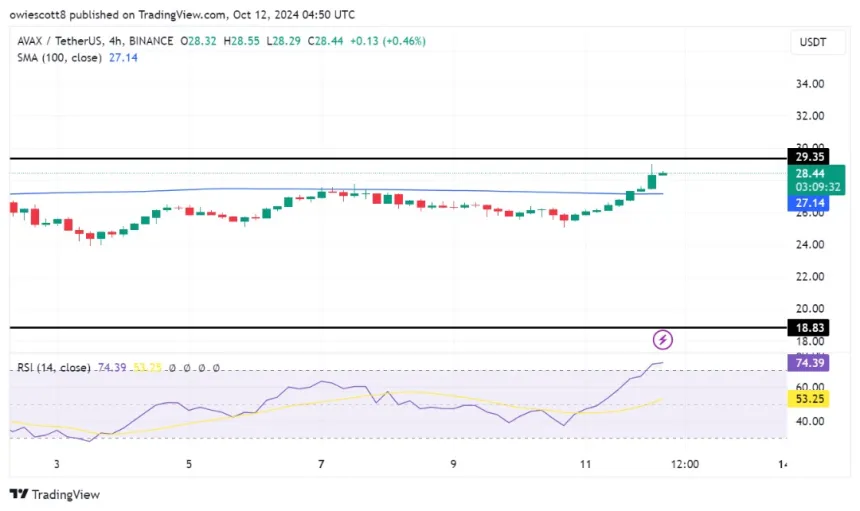
Task: Click the SMA (100, close) indicator label
Action: click(57, 59)
